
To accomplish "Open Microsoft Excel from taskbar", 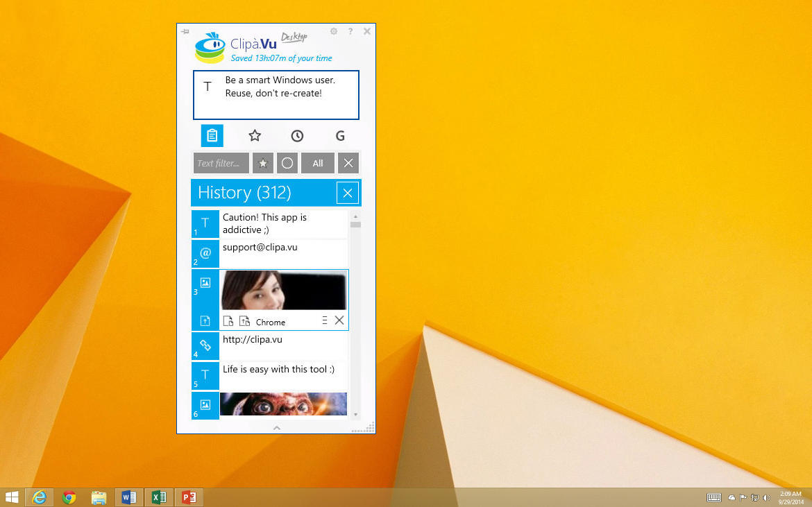I will click(x=159, y=497).
